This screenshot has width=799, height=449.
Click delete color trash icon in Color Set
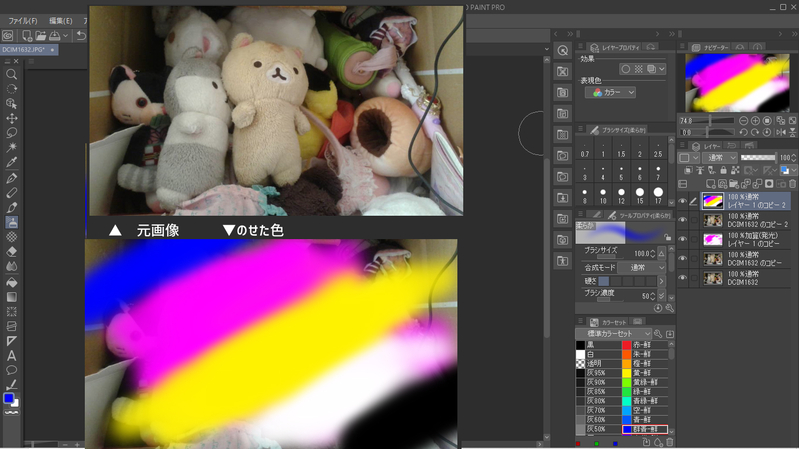pos(670,442)
